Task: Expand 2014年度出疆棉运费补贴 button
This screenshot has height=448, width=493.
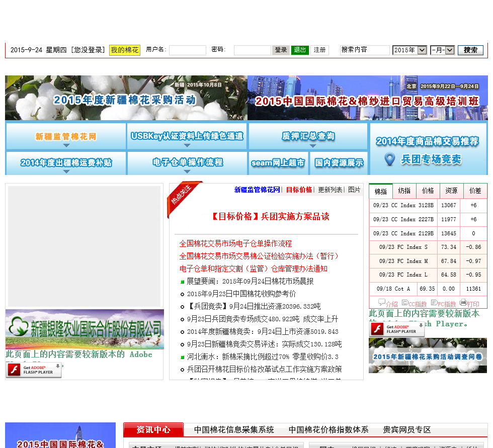Action: click(66, 163)
